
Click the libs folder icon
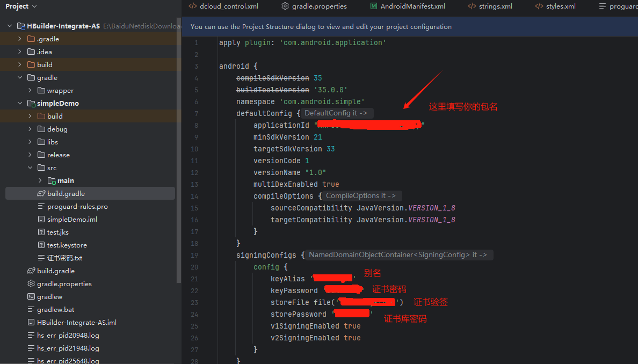click(41, 142)
